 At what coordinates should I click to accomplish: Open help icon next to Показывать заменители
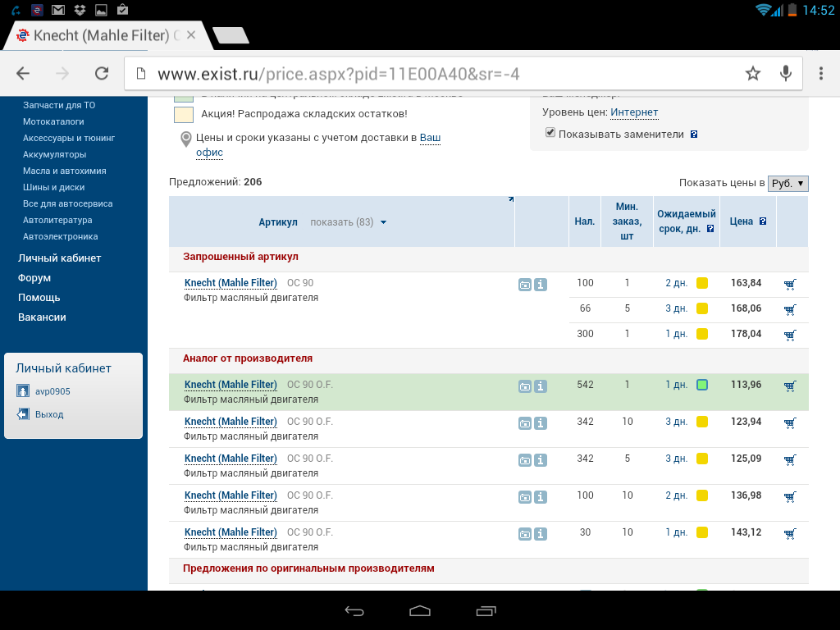(x=694, y=135)
